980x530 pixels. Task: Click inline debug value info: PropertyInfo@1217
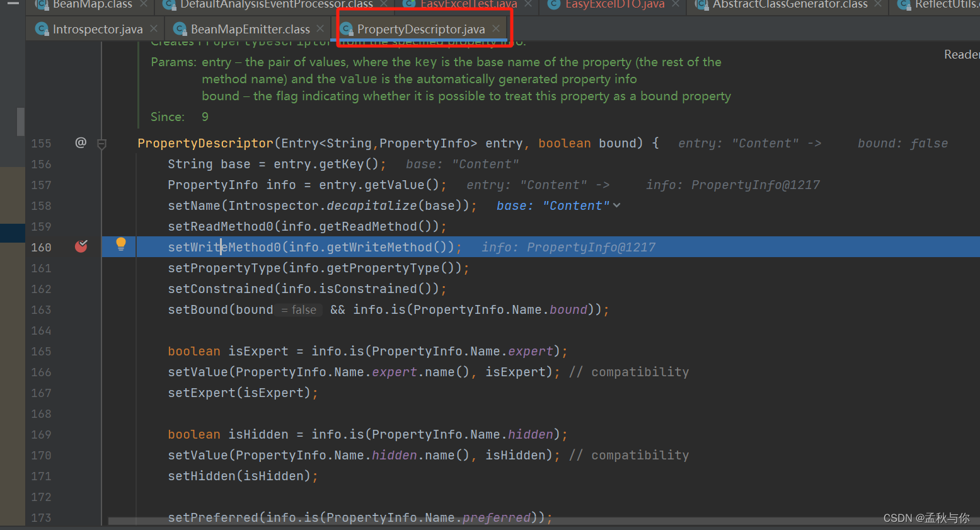(567, 246)
